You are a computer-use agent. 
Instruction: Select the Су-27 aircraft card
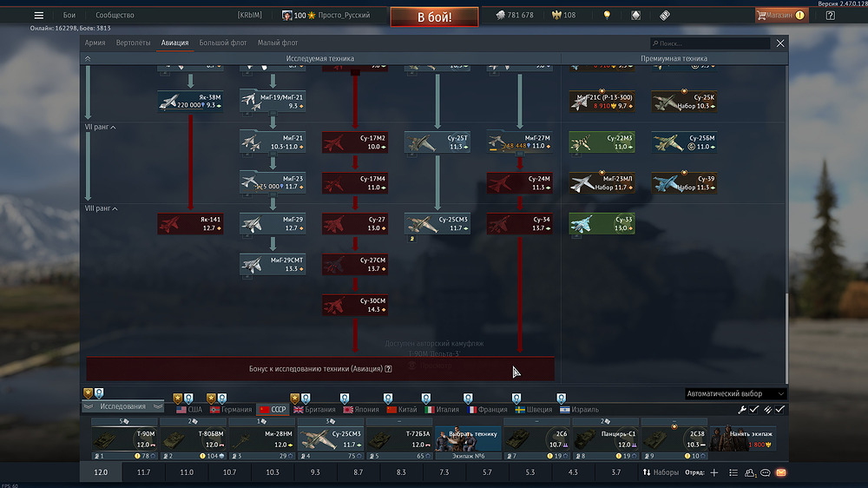tap(355, 224)
